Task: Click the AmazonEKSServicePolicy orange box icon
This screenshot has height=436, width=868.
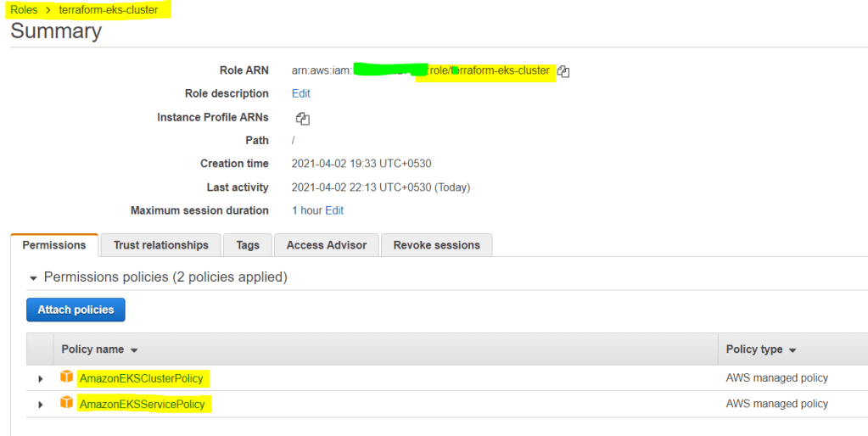Action: pyautogui.click(x=66, y=403)
